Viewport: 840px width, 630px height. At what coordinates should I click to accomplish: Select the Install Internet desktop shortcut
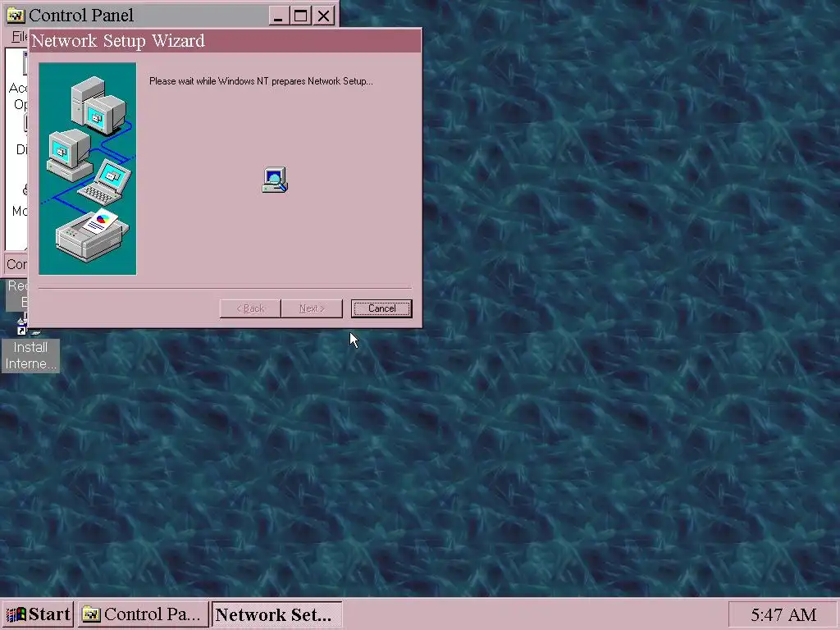[30, 345]
